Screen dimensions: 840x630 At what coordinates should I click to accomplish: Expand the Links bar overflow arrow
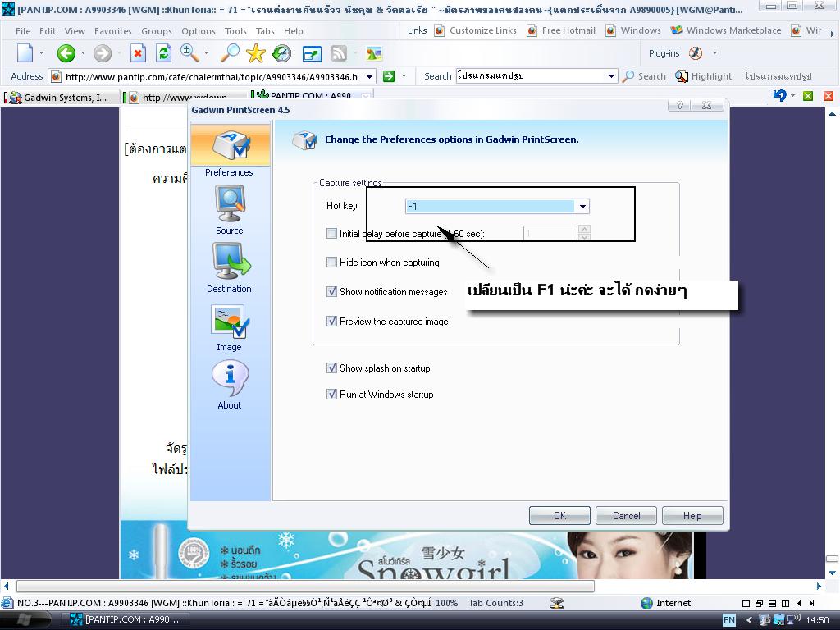(x=832, y=33)
